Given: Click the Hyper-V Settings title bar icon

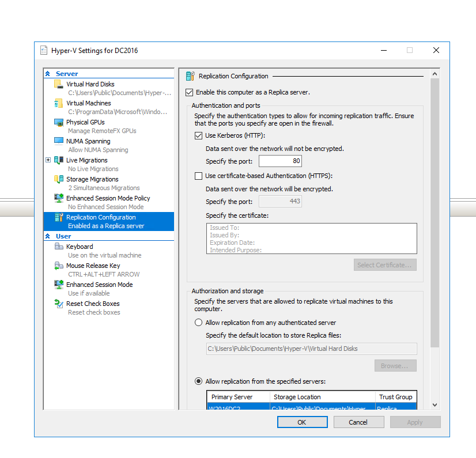Looking at the screenshot, I should point(44,50).
